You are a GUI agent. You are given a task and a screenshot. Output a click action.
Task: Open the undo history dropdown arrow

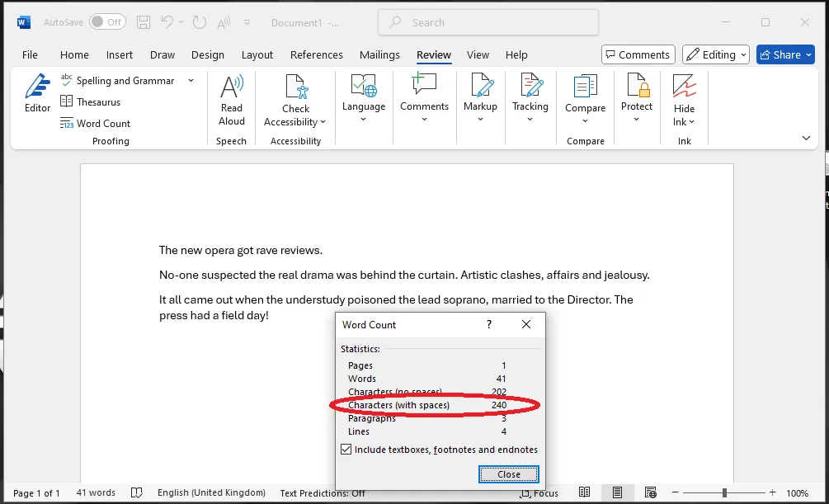181,22
